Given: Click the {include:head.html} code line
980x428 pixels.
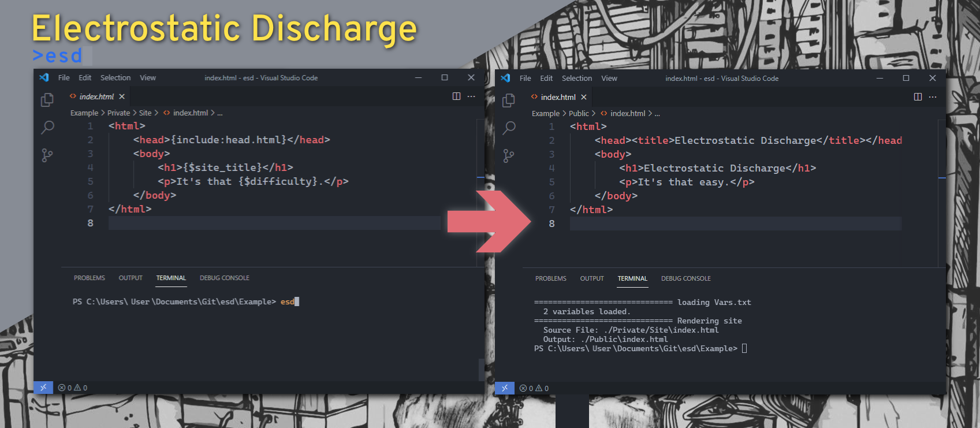Looking at the screenshot, I should 232,140.
